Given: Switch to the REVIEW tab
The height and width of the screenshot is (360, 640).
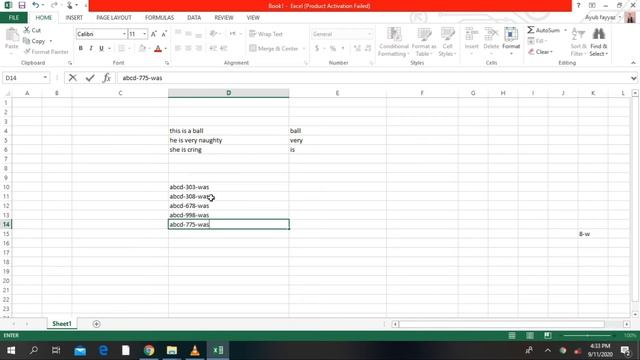Looking at the screenshot, I should point(224,18).
